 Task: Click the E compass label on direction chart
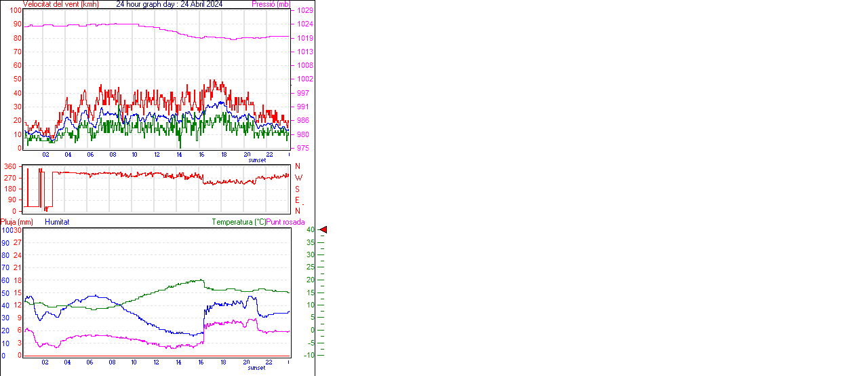pyautogui.click(x=298, y=200)
